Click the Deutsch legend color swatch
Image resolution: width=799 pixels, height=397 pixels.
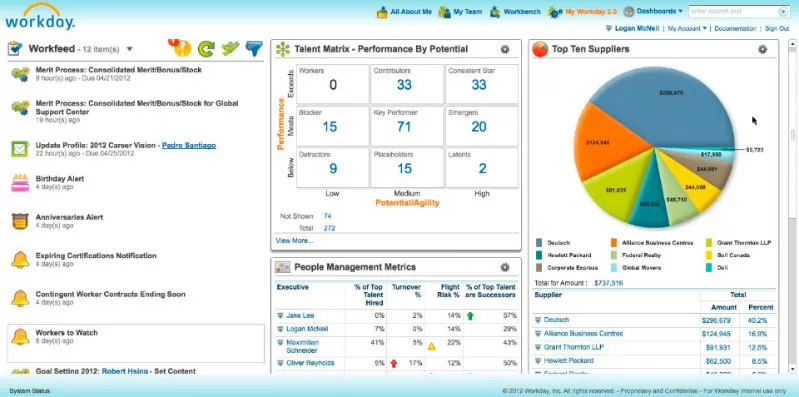pyautogui.click(x=539, y=243)
